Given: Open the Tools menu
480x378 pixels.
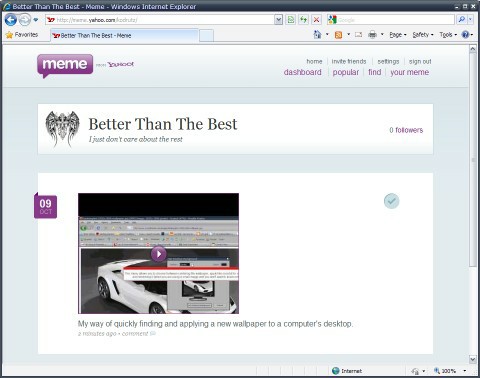Looking at the screenshot, I should coord(448,35).
